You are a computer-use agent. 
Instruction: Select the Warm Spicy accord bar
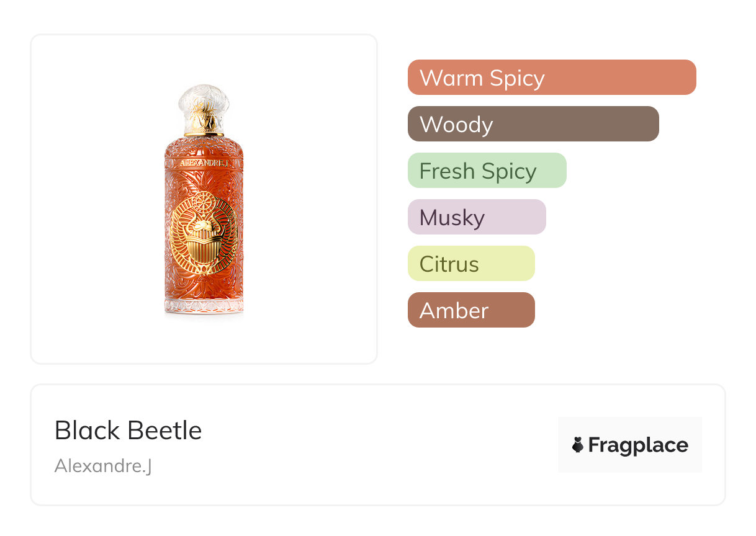(x=551, y=78)
